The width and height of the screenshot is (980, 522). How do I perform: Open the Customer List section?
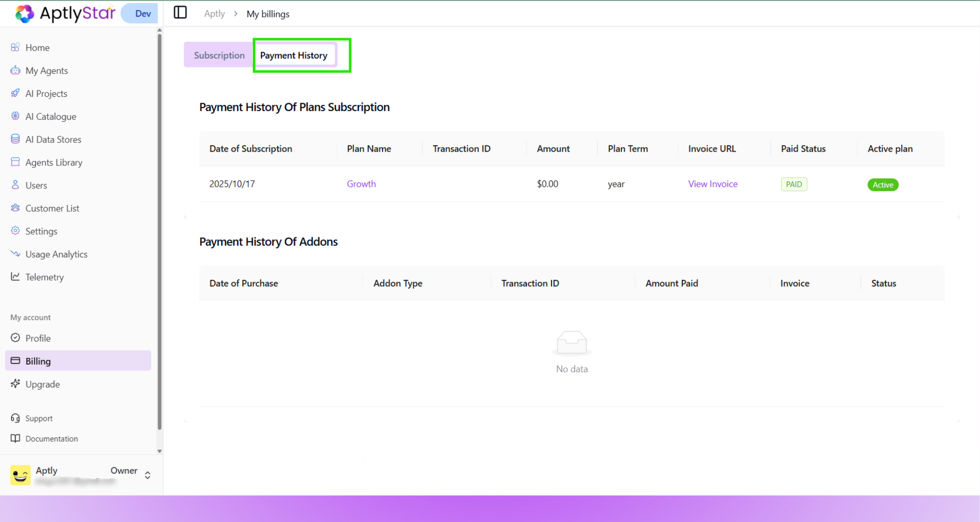point(52,208)
